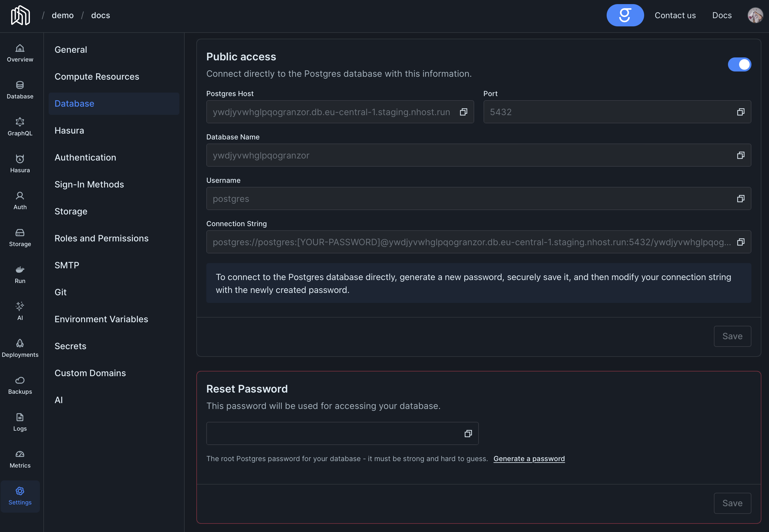Click the blue assistant button in header
The image size is (769, 532).
pyautogui.click(x=625, y=15)
